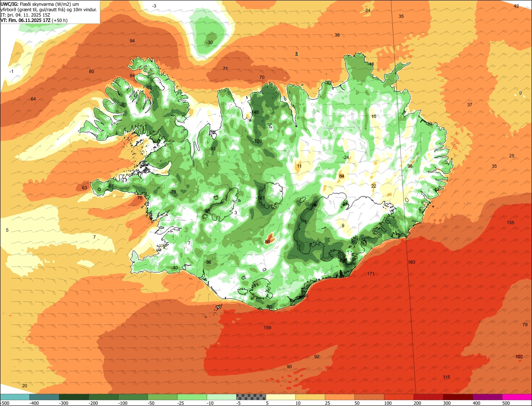Click the legend label -500
Viewport: 532px width, 406px height.
(5, 403)
